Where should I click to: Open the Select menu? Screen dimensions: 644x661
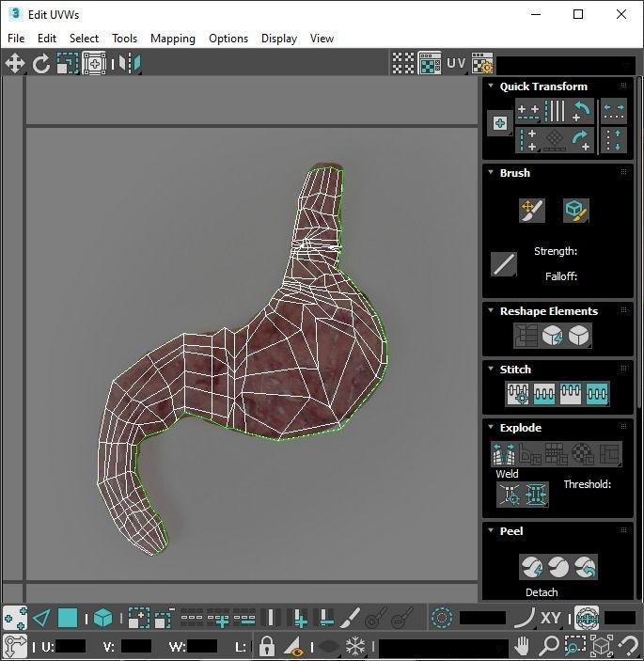(x=84, y=39)
